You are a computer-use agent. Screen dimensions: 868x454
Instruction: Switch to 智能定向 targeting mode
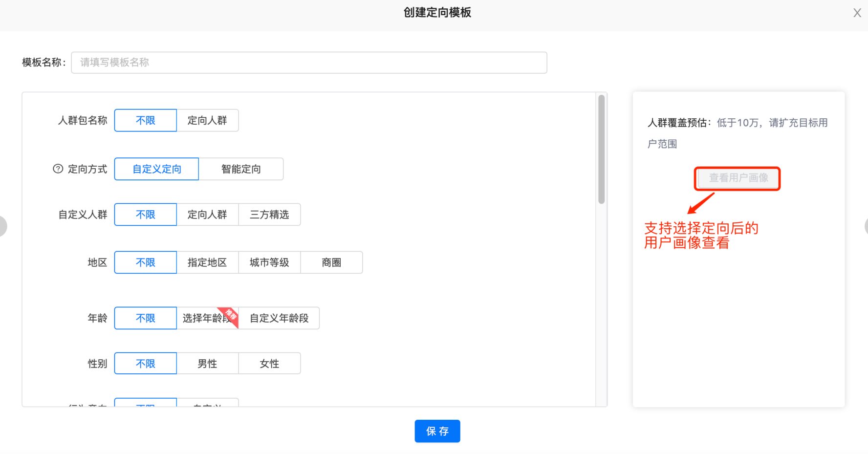point(241,169)
